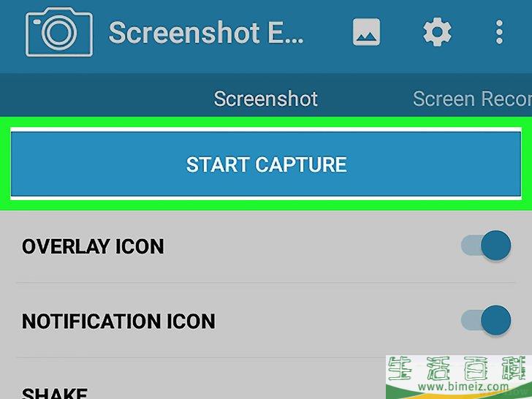Switch to the Screenshot tab
The width and height of the screenshot is (532, 399).
[x=266, y=99]
